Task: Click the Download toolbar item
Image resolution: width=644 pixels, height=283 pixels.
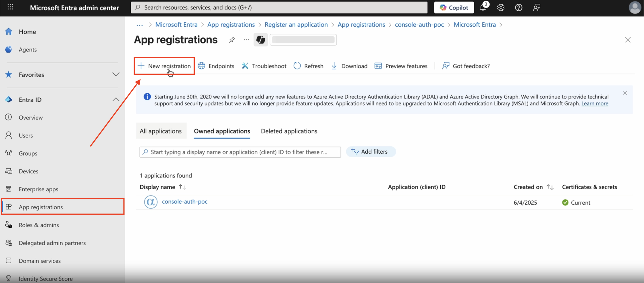Action: tap(349, 66)
